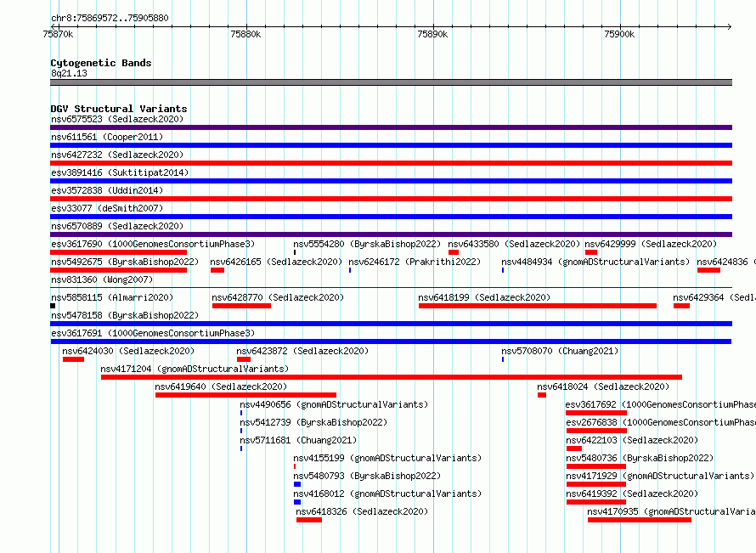Open variant esv33077 (deSmith2007) label
Image resolution: width=756 pixels, height=553 pixels.
point(107,208)
